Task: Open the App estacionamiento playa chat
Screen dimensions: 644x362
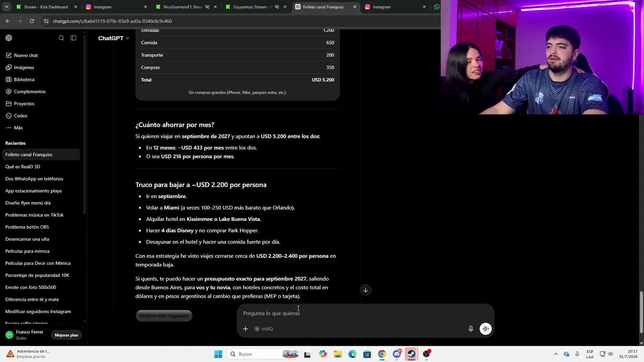Action: coord(40,191)
